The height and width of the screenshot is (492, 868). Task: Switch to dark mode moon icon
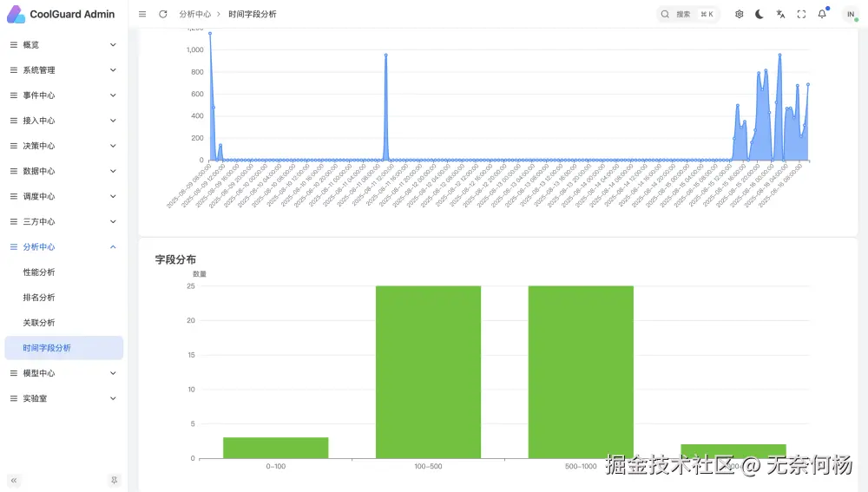point(759,15)
